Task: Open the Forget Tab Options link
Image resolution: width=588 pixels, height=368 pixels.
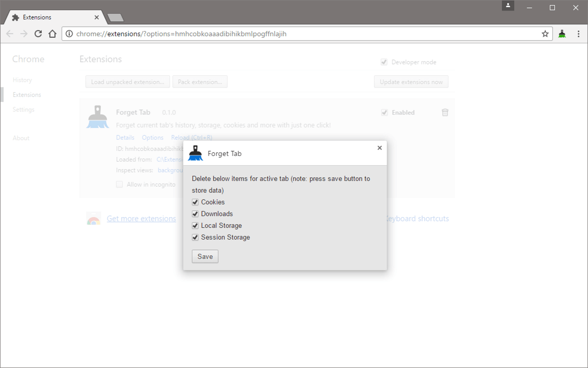Action: coord(153,138)
